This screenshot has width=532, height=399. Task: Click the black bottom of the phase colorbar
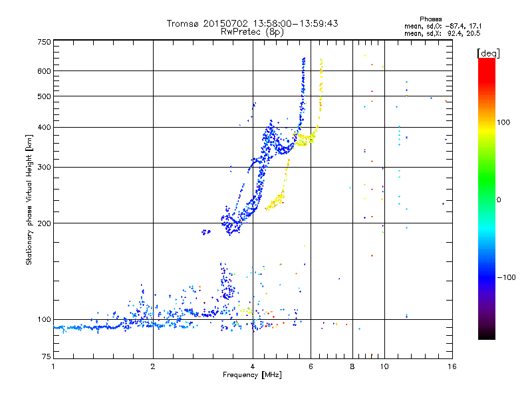pyautogui.click(x=487, y=334)
